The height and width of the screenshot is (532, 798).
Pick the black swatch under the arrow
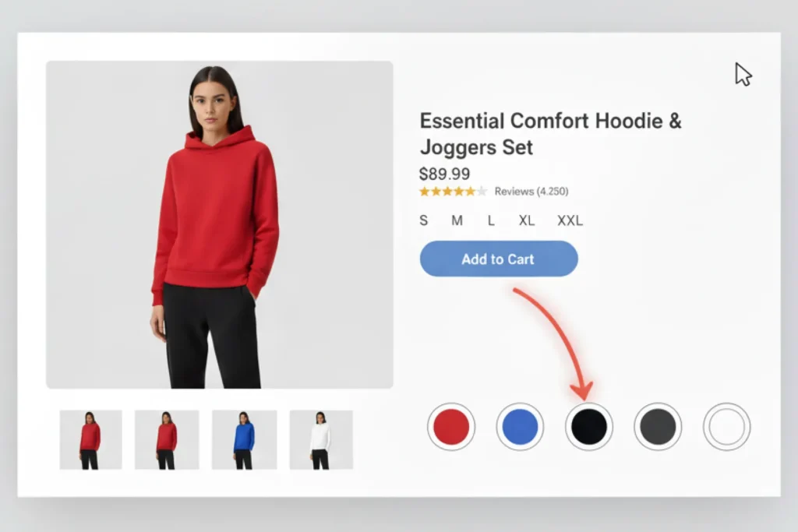589,427
